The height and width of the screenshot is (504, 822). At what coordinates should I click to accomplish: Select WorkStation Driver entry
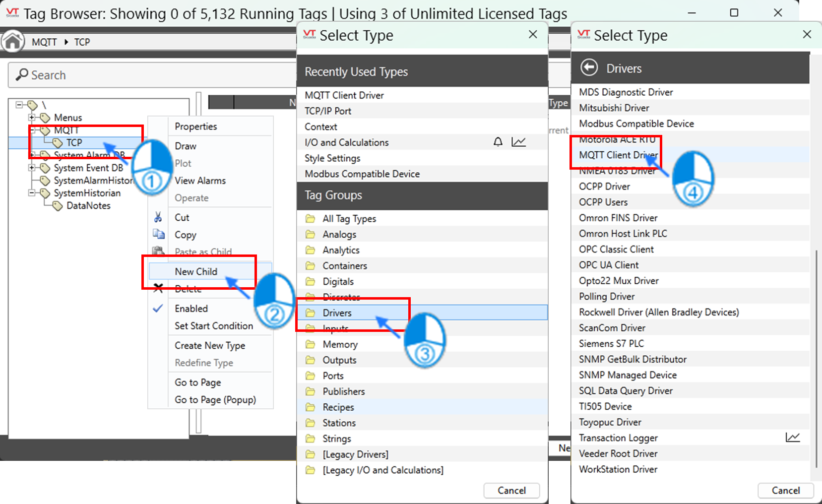(x=690, y=469)
